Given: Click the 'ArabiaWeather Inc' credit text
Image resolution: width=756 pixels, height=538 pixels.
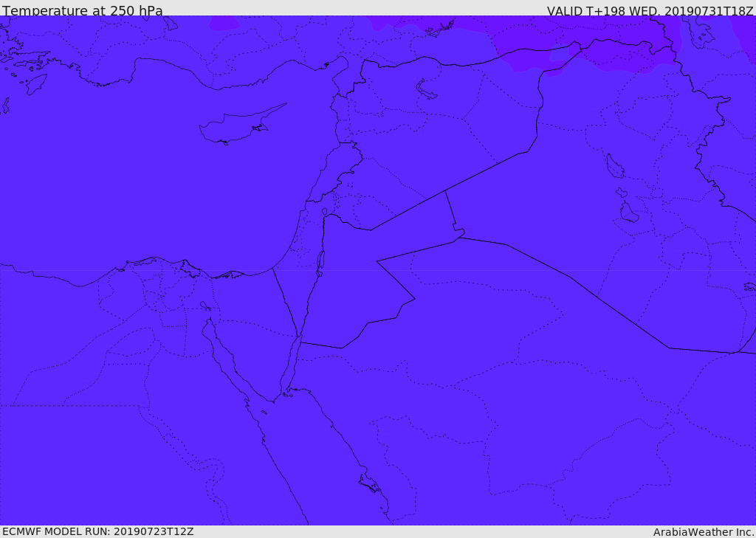Looking at the screenshot, I should [x=703, y=532].
